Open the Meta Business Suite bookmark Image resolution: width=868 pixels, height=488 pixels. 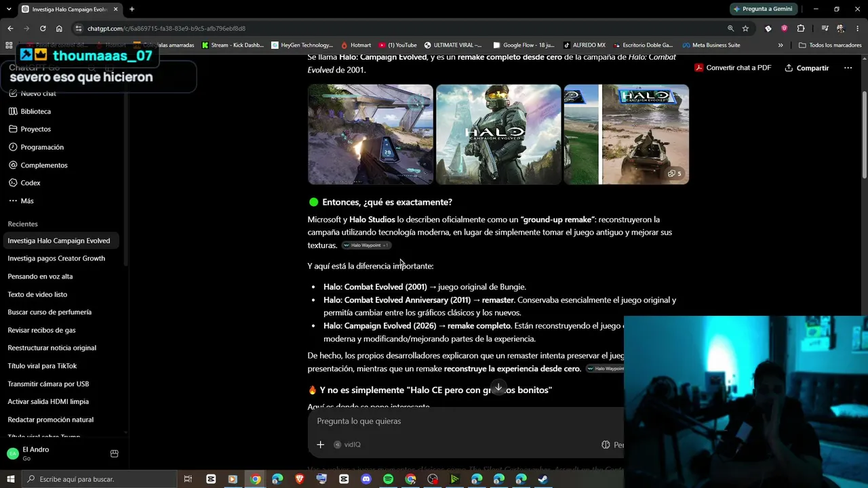pos(711,45)
